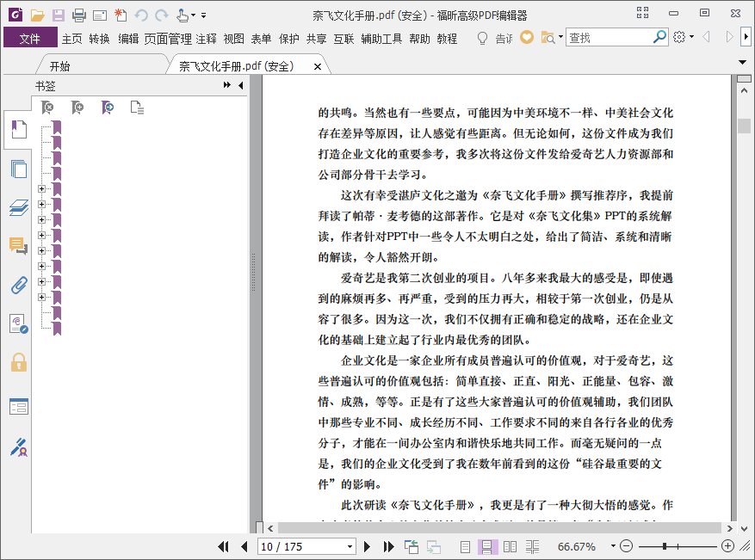Screen dimensions: 755x560
Task: Open the page thumbnails sidebar panel
Action: pyautogui.click(x=19, y=169)
